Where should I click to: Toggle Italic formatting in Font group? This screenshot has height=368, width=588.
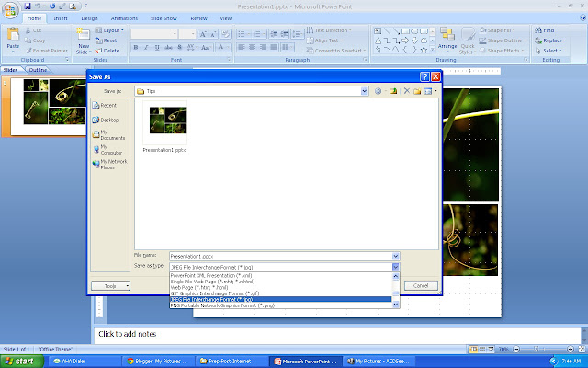[x=146, y=47]
